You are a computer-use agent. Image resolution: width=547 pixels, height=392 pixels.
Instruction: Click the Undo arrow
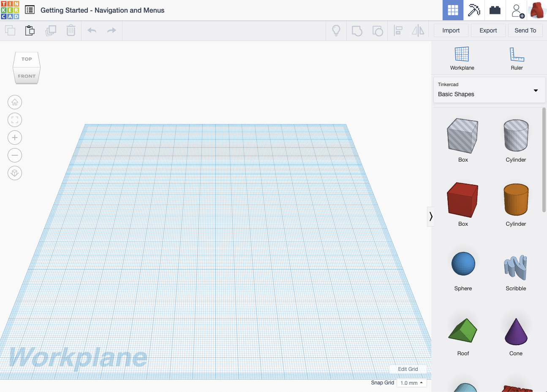(92, 30)
